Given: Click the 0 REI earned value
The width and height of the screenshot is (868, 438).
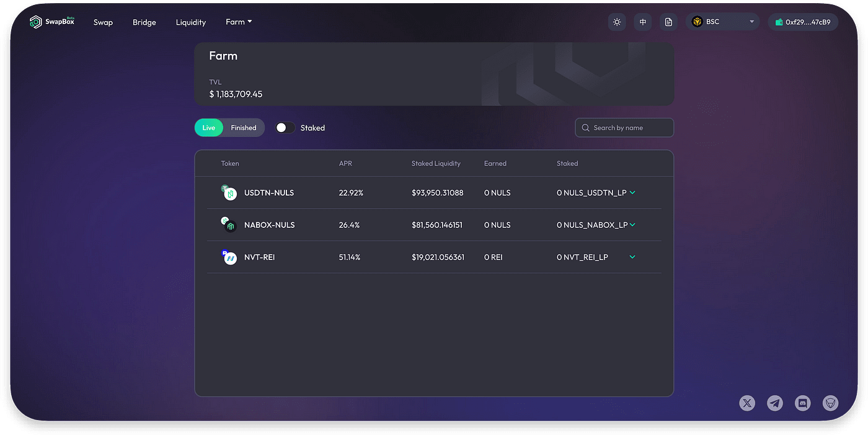Looking at the screenshot, I should (x=494, y=257).
